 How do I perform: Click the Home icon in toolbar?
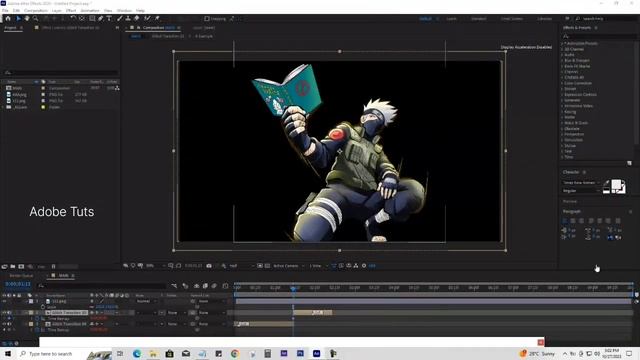click(x=8, y=18)
